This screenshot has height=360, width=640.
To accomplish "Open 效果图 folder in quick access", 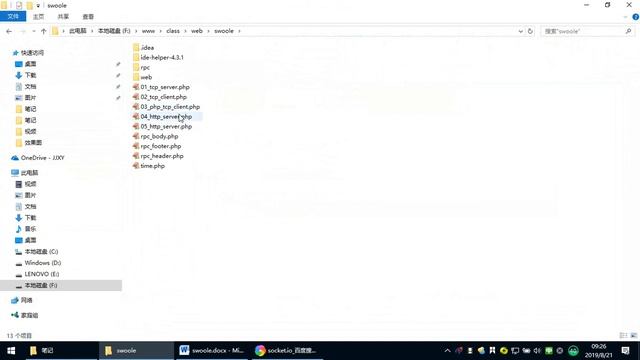I will click(x=29, y=142).
